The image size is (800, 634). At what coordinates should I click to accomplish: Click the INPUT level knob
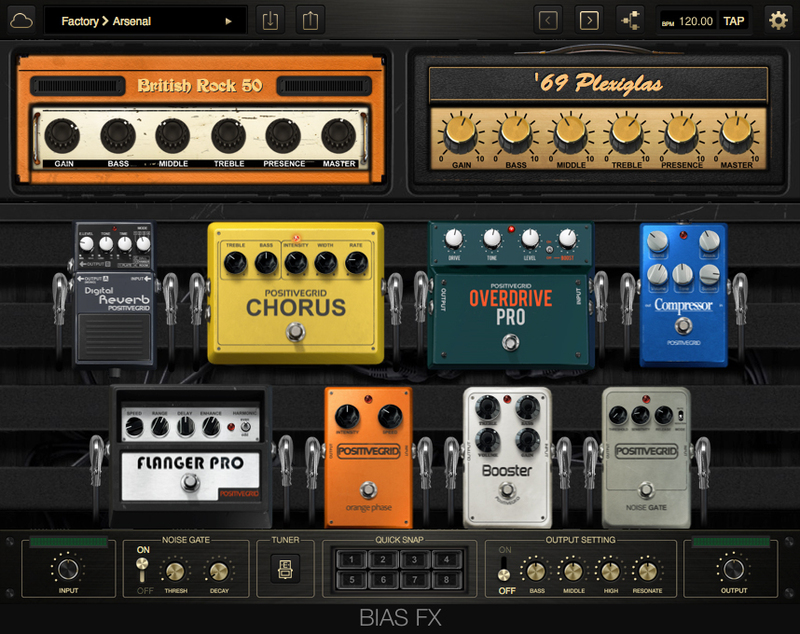click(x=68, y=569)
